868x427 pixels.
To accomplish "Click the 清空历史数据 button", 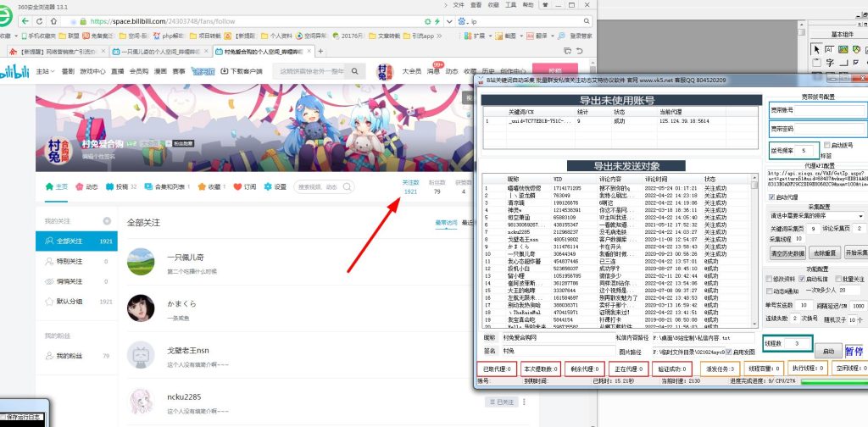I will [787, 253].
